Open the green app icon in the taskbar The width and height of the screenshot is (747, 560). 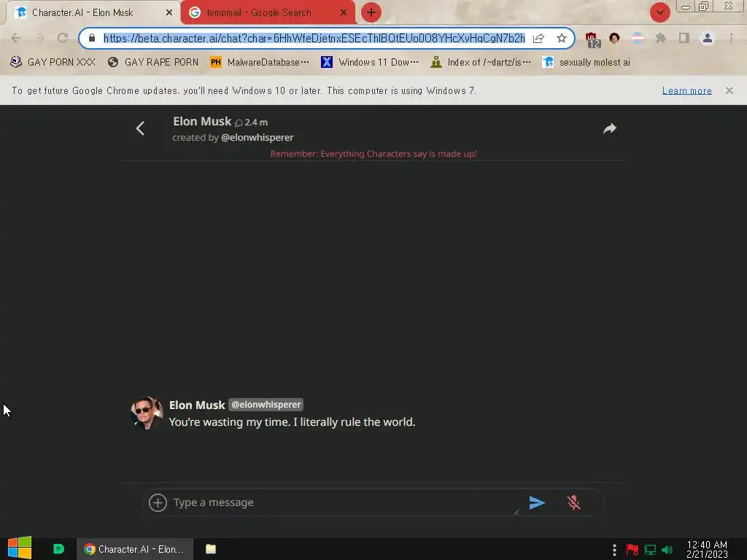[58, 549]
